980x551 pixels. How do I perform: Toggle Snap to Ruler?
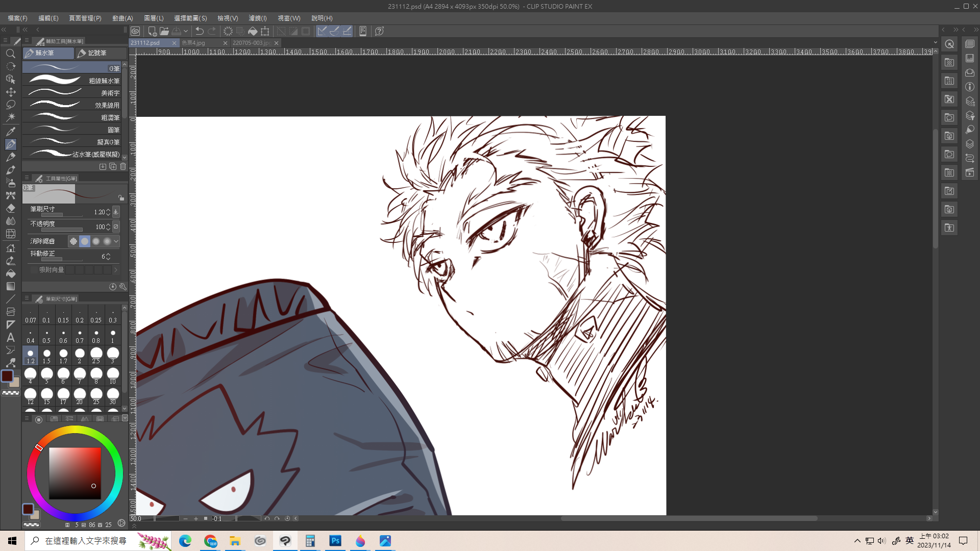322,31
